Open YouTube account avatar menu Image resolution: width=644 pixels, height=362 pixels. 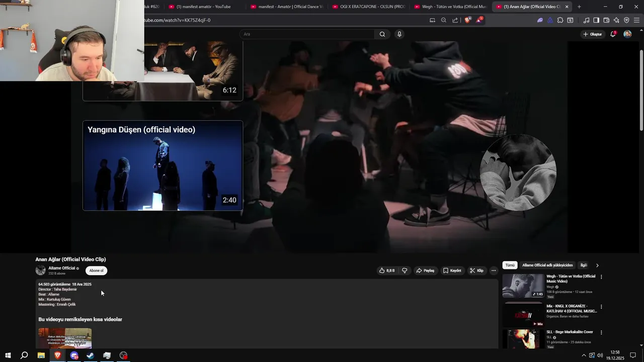pyautogui.click(x=627, y=34)
